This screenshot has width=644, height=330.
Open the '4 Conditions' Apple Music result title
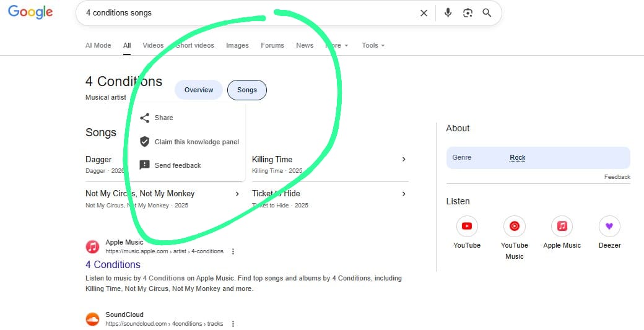pos(113,265)
